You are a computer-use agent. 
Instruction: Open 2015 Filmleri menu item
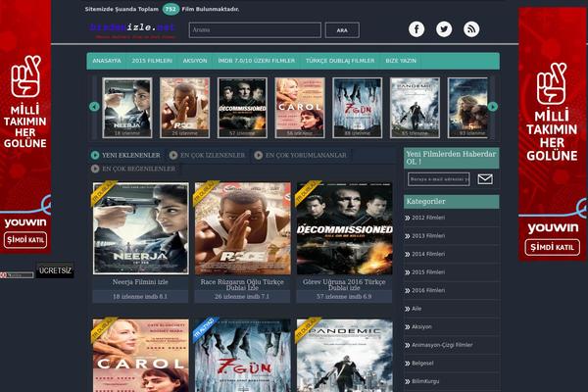pos(152,61)
